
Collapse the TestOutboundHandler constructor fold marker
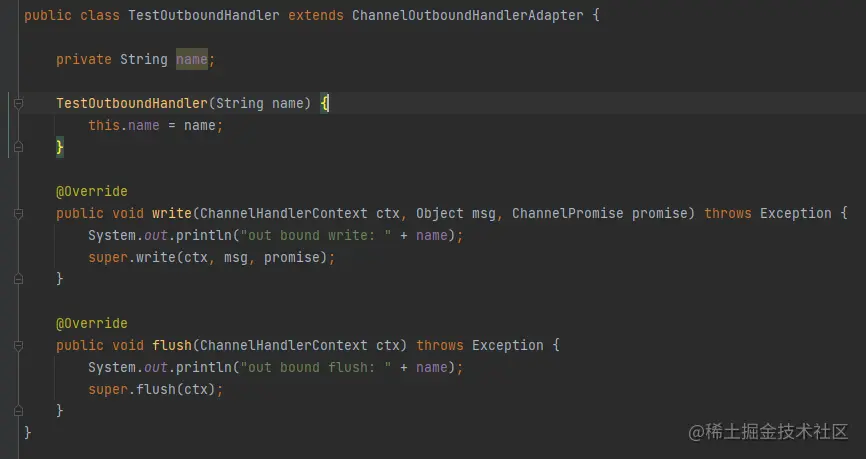click(x=18, y=103)
